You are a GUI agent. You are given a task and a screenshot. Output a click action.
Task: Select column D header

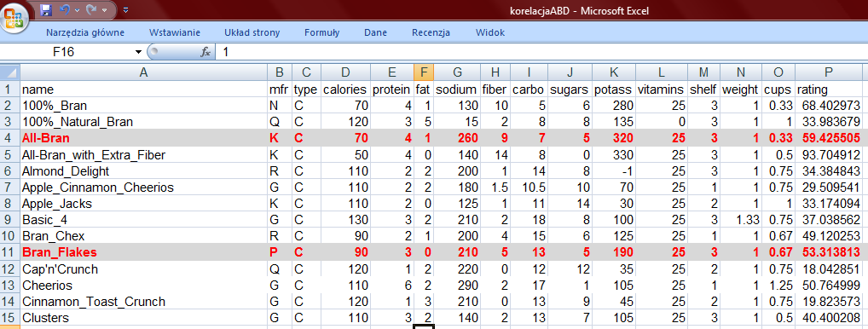(x=345, y=72)
